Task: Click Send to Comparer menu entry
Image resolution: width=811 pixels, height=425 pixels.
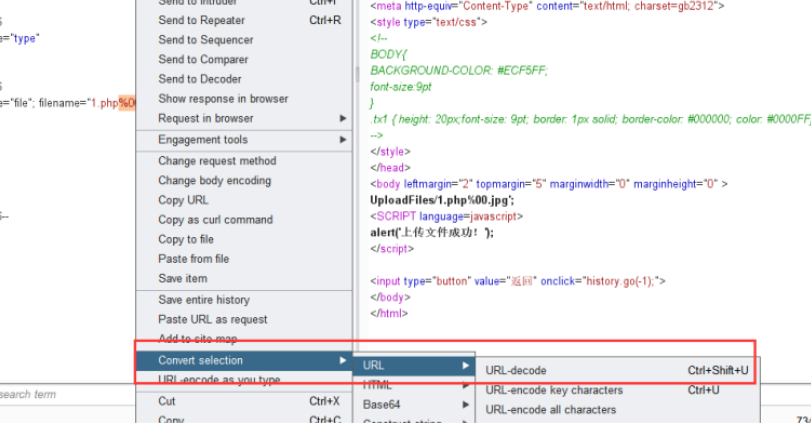Action: [x=203, y=60]
